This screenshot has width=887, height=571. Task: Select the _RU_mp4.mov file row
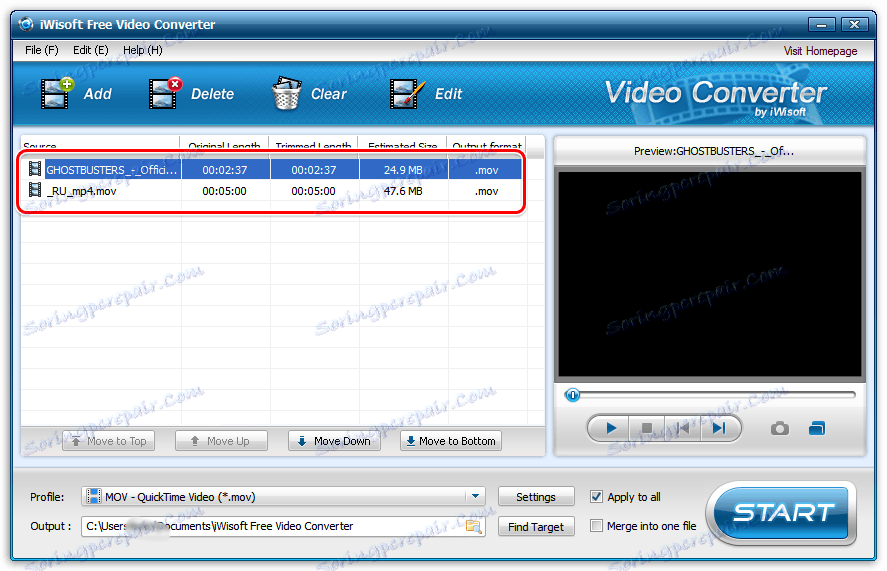(272, 191)
